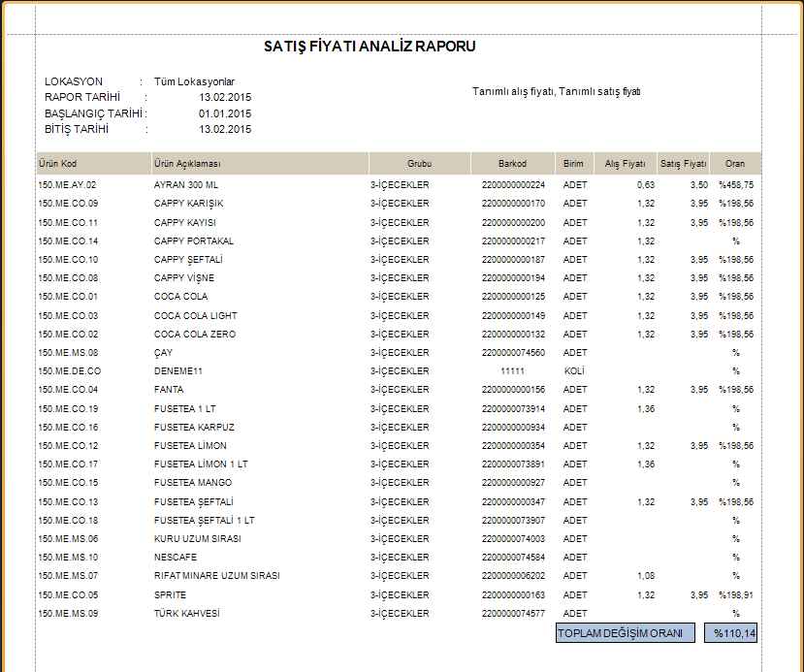Click the Başlangıç Tarihi value 01.01.2015
The height and width of the screenshot is (672, 804).
point(225,113)
